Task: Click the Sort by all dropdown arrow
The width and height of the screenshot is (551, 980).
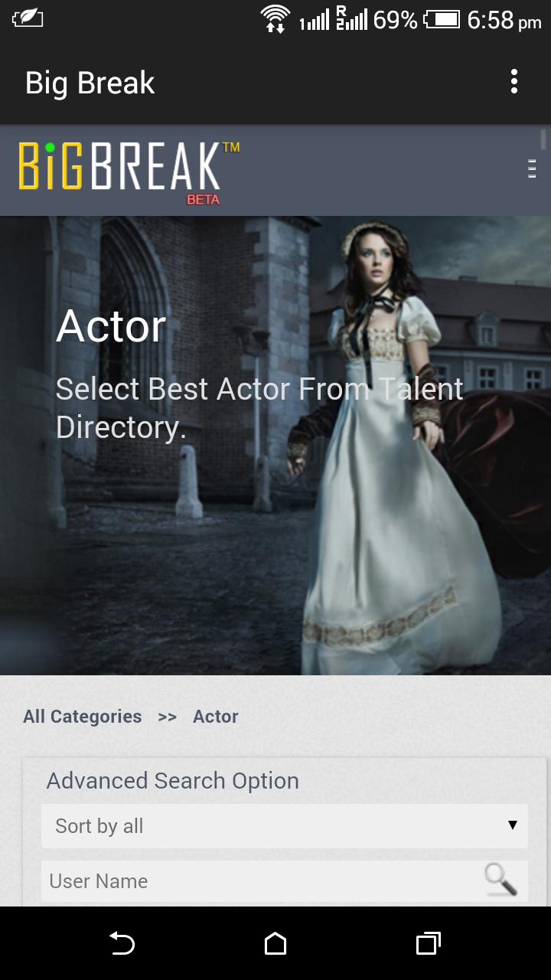Action: pos(513,825)
